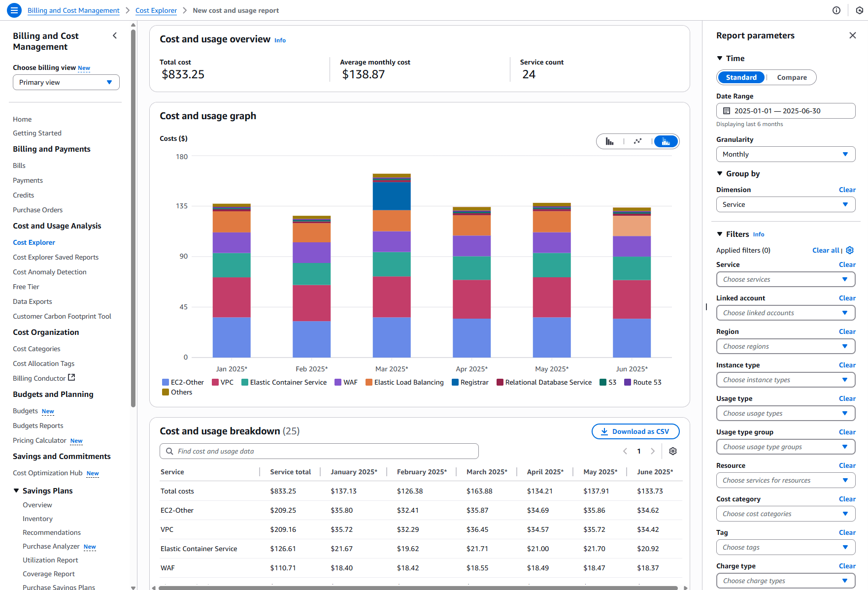The image size is (868, 590).
Task: Go to next breakdown table page
Action: 653,451
